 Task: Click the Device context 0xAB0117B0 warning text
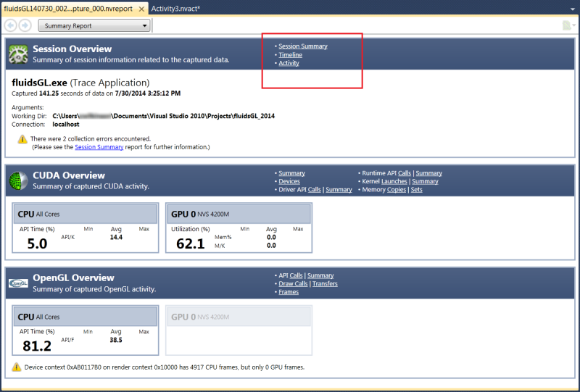[x=165, y=367]
